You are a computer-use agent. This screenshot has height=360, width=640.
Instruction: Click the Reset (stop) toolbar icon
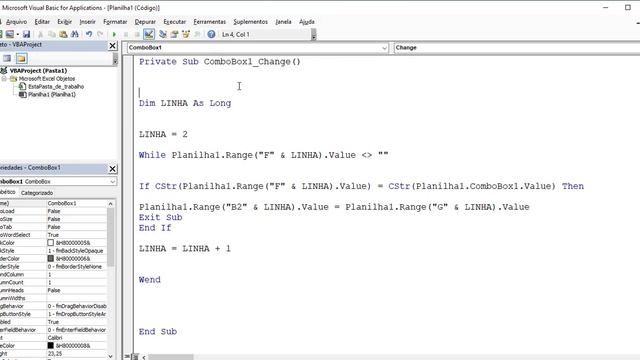coord(137,34)
